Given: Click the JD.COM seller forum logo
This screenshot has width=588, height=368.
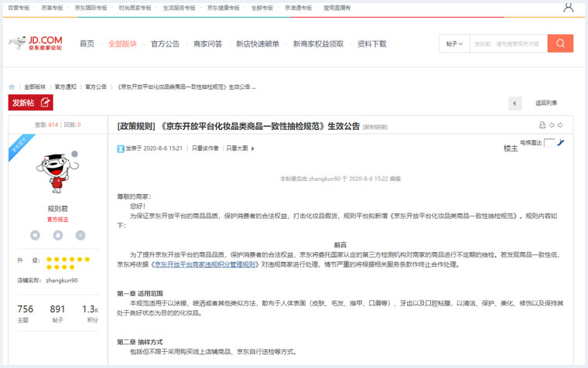Looking at the screenshot, I should click(x=36, y=43).
